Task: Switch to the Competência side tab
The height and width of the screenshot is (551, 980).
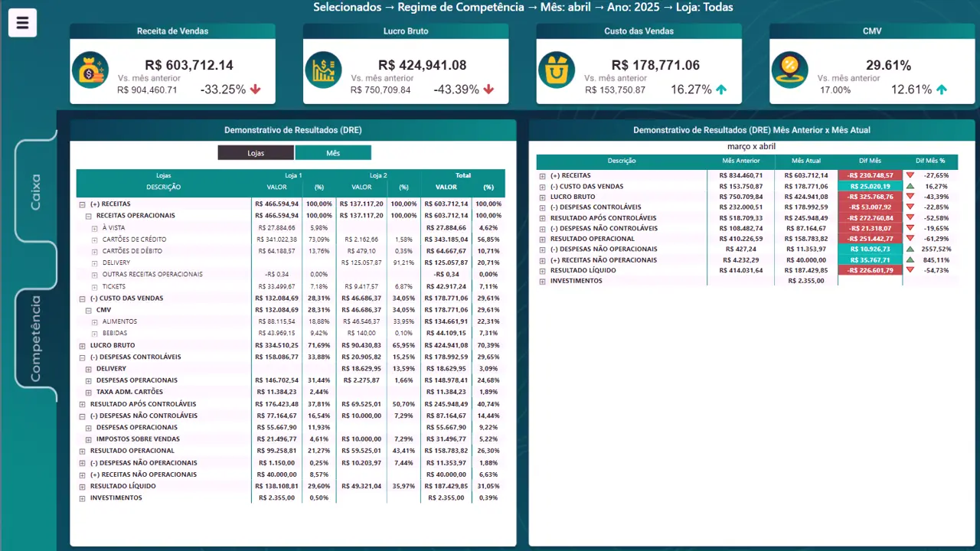Action: click(x=36, y=338)
